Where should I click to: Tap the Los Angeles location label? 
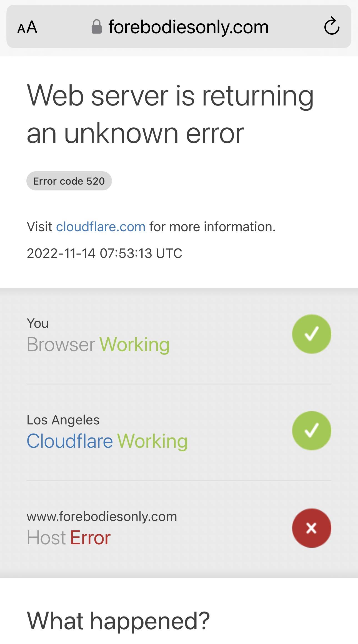pyautogui.click(x=63, y=420)
